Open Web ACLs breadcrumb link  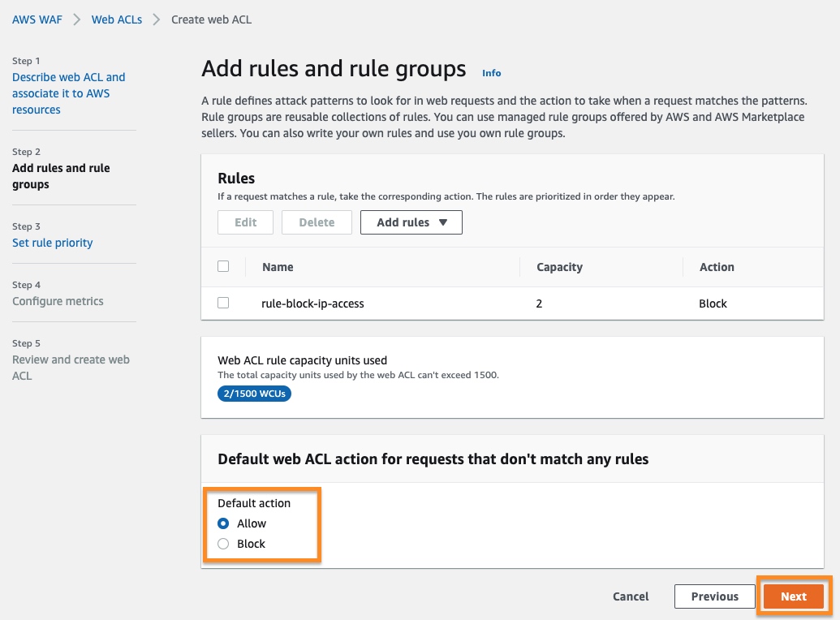[x=116, y=19]
